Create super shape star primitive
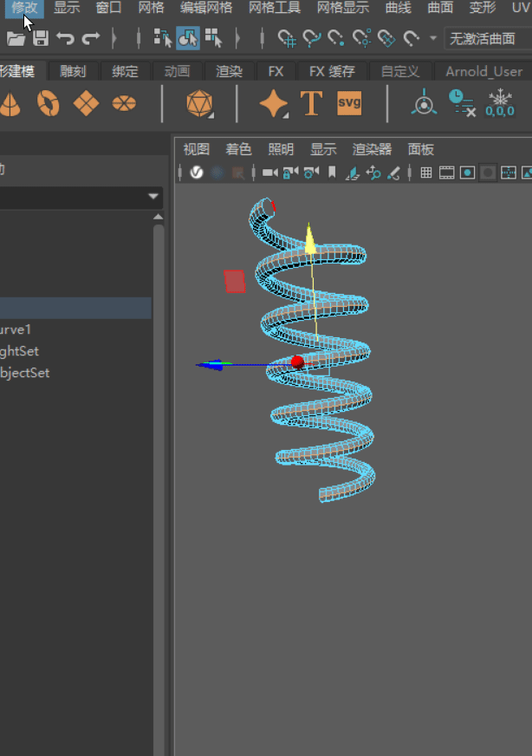 (273, 103)
